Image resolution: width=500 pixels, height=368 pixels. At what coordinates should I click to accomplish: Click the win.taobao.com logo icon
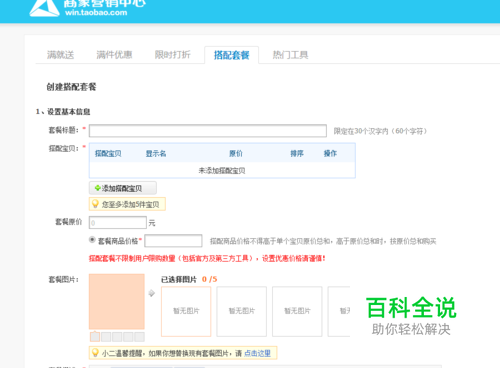[x=44, y=8]
